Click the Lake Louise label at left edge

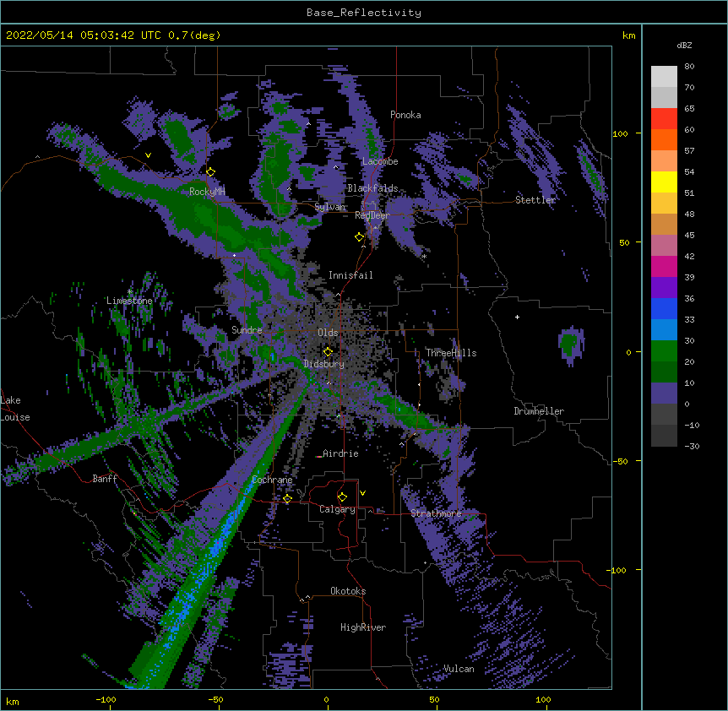click(15, 409)
